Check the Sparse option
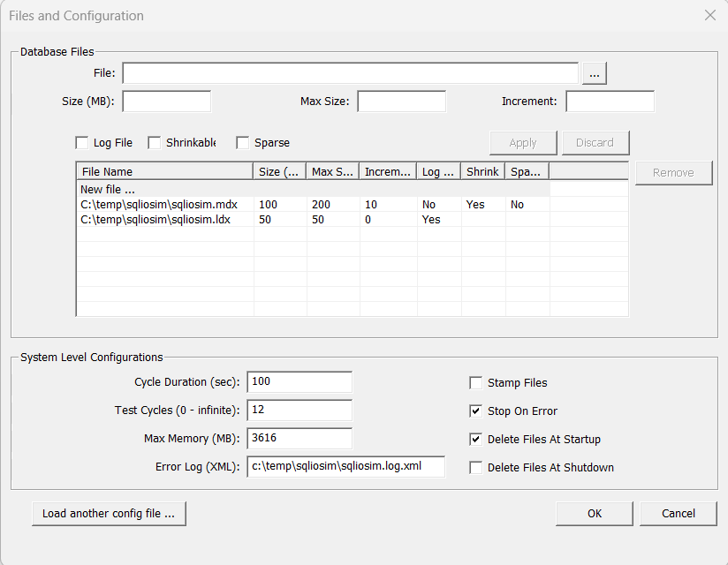The image size is (728, 565). 243,143
